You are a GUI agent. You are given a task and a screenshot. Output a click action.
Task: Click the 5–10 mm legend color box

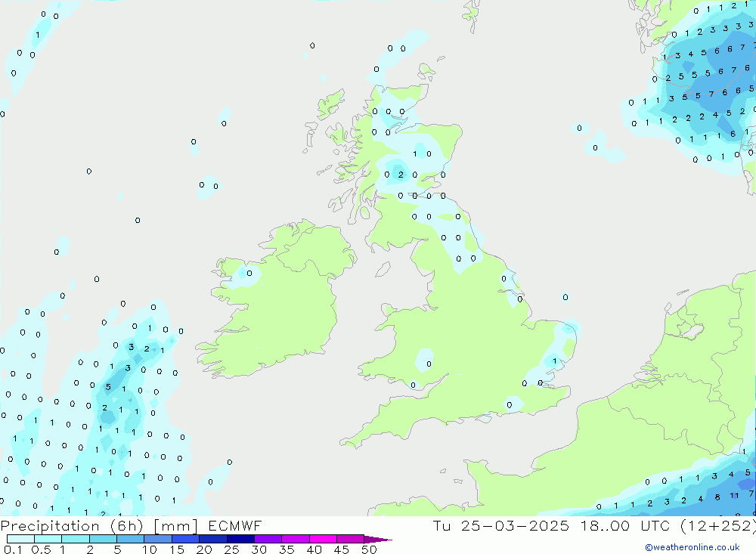click(x=131, y=539)
